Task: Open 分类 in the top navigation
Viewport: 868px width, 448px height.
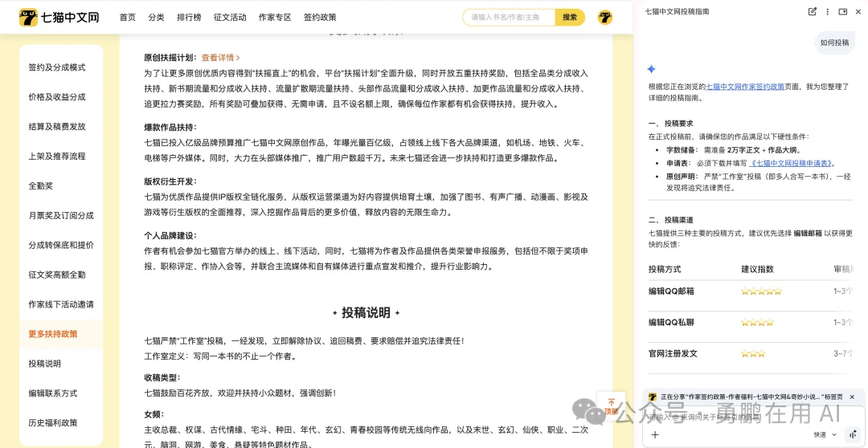Action: pyautogui.click(x=156, y=17)
